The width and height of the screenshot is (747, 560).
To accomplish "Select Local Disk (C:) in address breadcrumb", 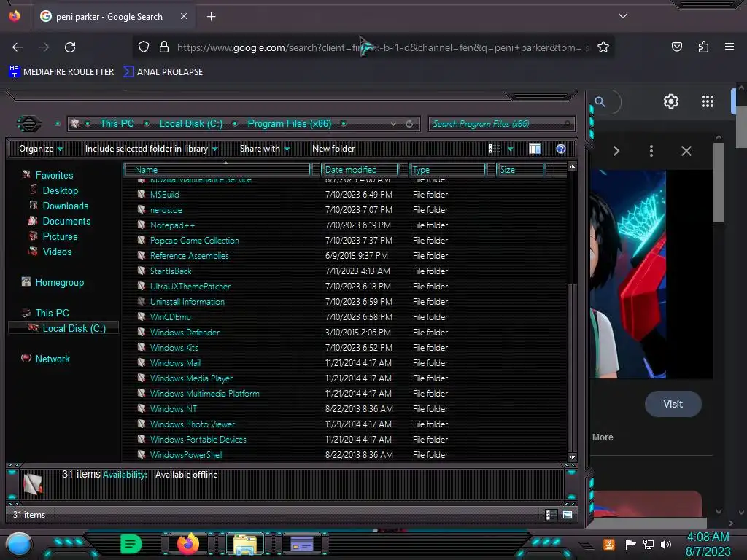I will click(x=190, y=123).
